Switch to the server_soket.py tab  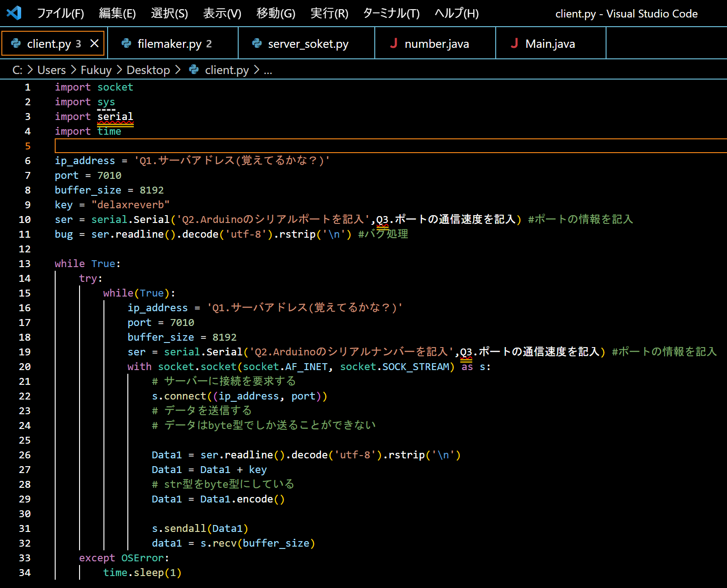pos(308,44)
